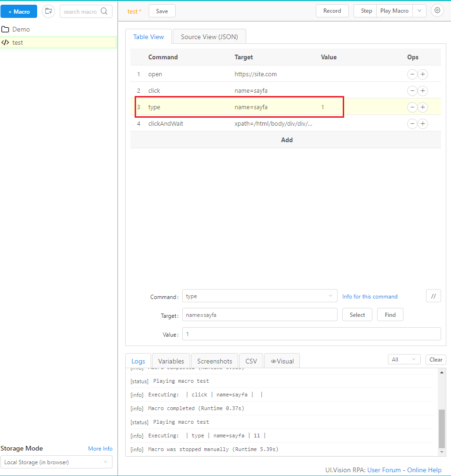Screen dimensions: 451x476
Task: Show the Visual tab with eye icon
Action: tap(282, 361)
